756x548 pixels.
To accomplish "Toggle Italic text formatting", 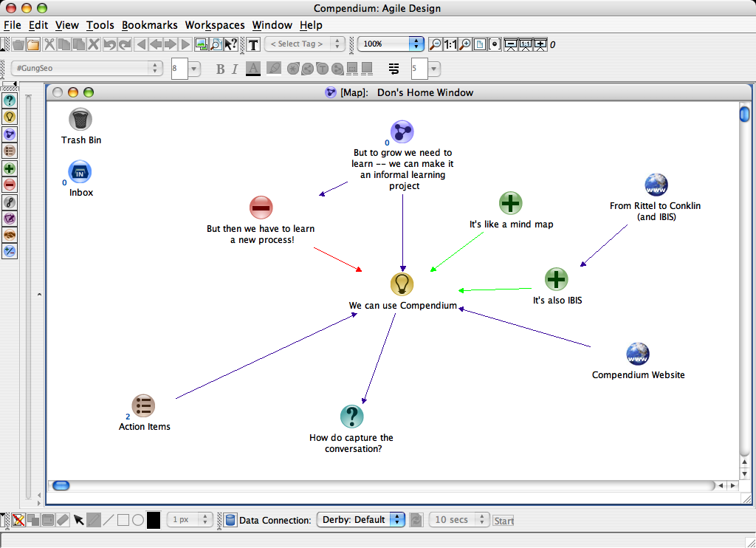I will pos(235,69).
